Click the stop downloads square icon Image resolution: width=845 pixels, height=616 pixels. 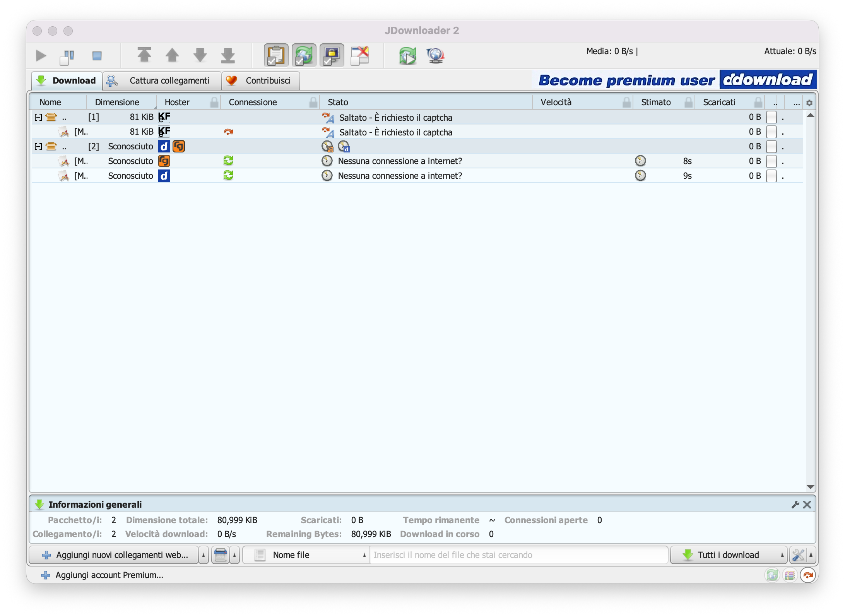pyautogui.click(x=97, y=56)
